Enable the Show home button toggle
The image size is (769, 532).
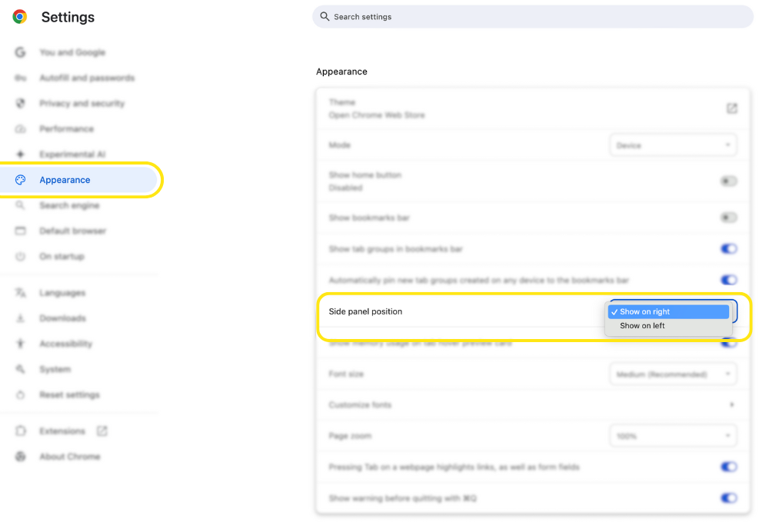[x=728, y=181]
